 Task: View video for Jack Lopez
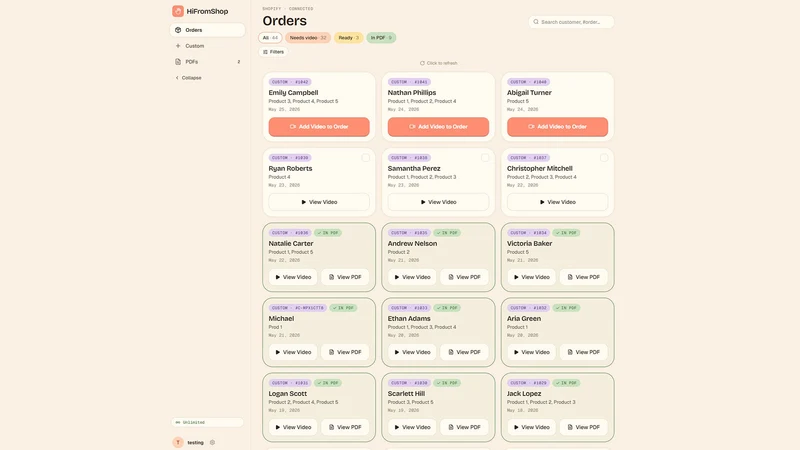coord(531,427)
